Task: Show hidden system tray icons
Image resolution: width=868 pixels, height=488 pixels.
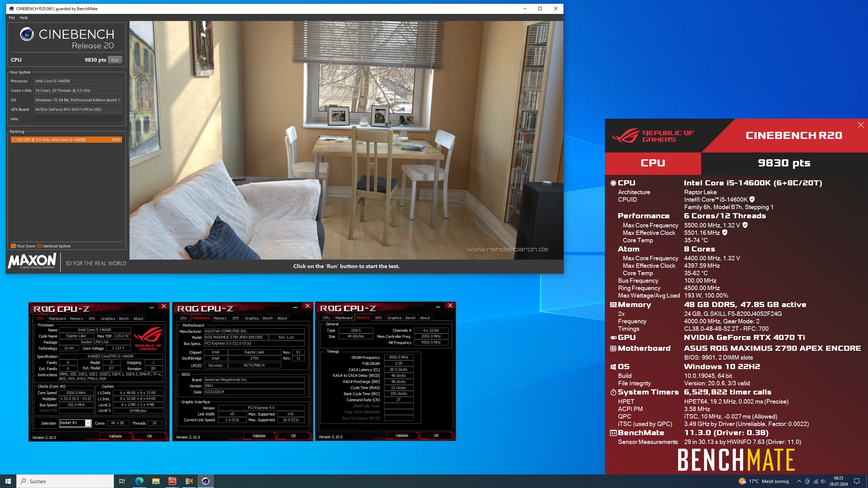Action: [x=799, y=481]
